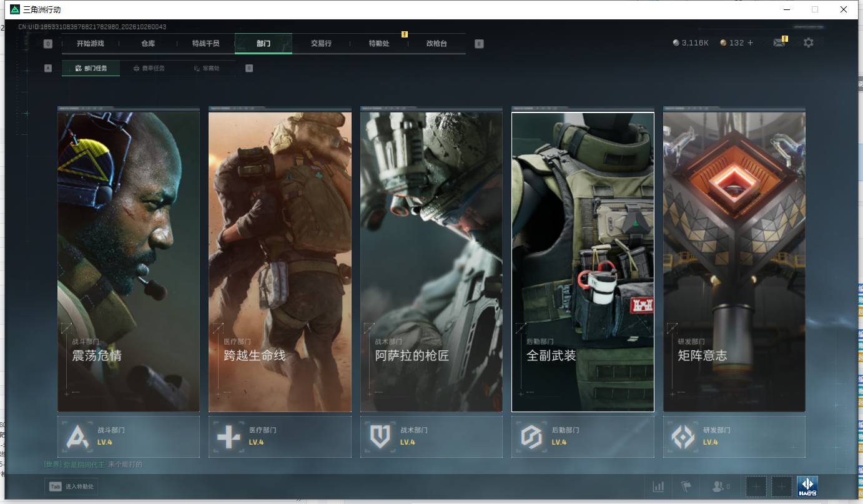Viewport: 863px width, 504px height.
Task: Click the empty squad slot beside friends icon
Action: click(x=756, y=487)
